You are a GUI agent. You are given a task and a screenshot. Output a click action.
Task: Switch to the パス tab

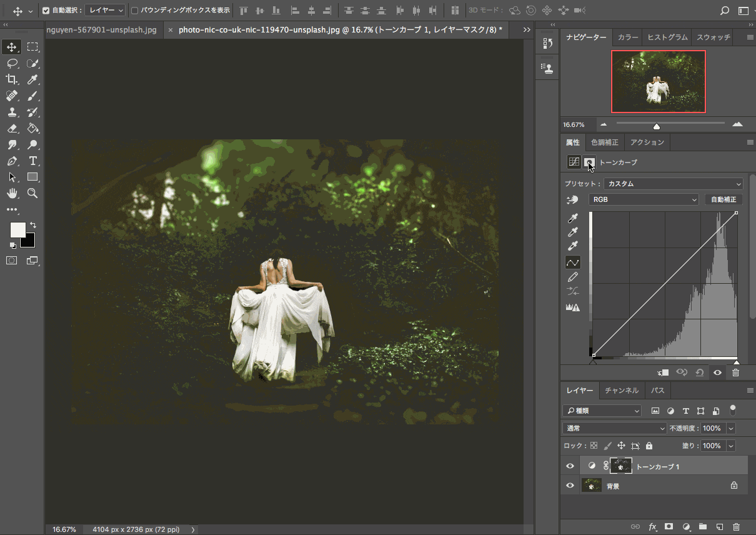coord(658,390)
